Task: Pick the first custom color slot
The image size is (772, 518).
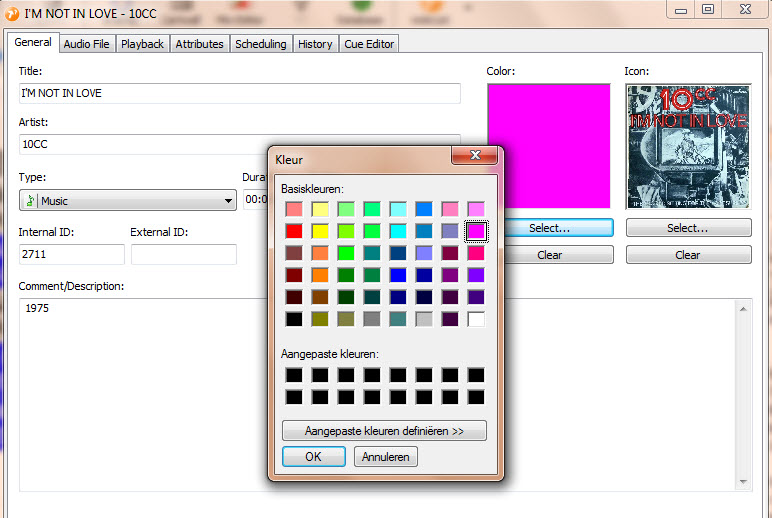Action: pos(294,375)
